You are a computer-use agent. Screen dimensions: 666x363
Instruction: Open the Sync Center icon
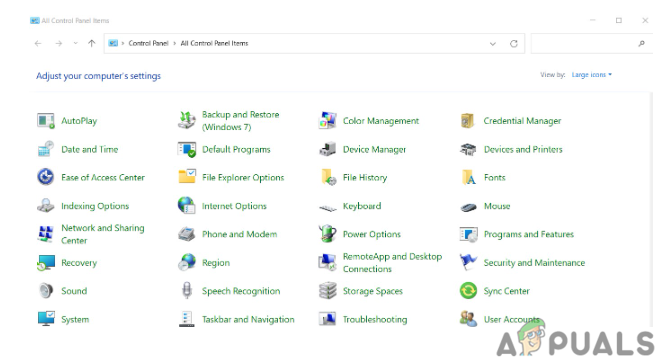pyautogui.click(x=468, y=291)
